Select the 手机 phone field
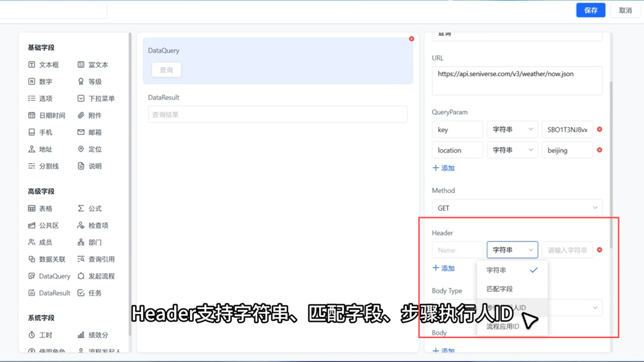Viewport: 644px width, 362px height. 40,133
